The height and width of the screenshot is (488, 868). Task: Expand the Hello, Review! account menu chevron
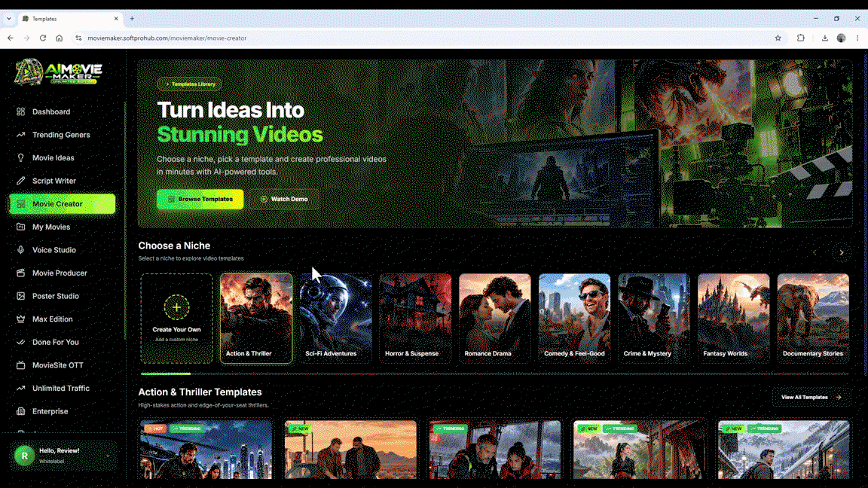108,456
